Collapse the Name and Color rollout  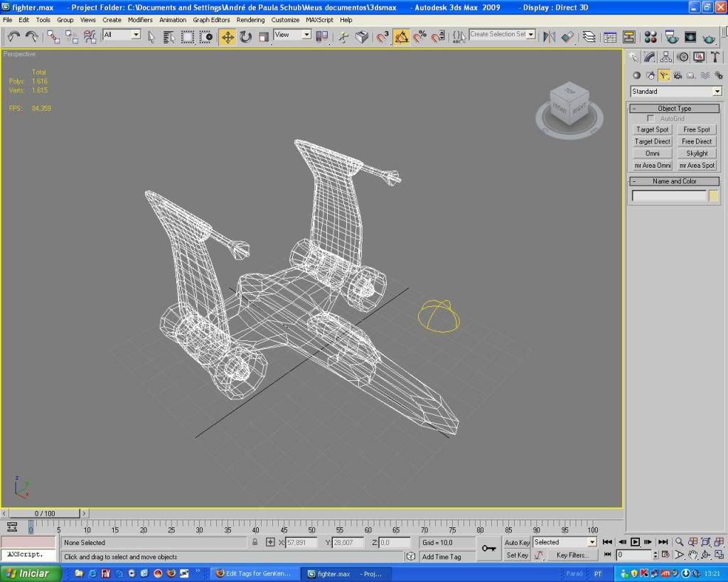click(x=674, y=181)
